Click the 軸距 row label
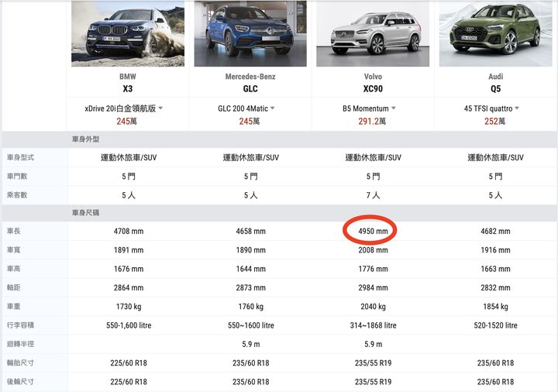 tap(13, 287)
